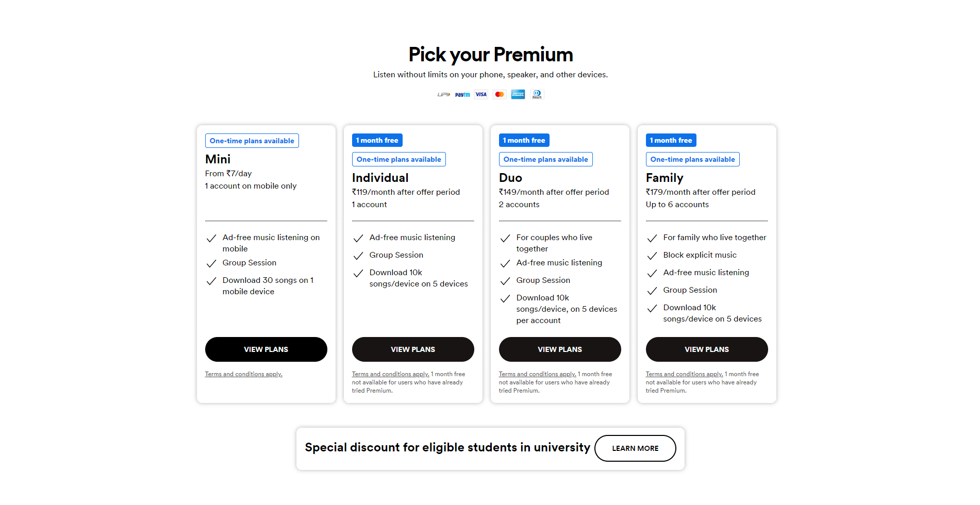
Task: Click the American Express payment icon
Action: tap(518, 94)
